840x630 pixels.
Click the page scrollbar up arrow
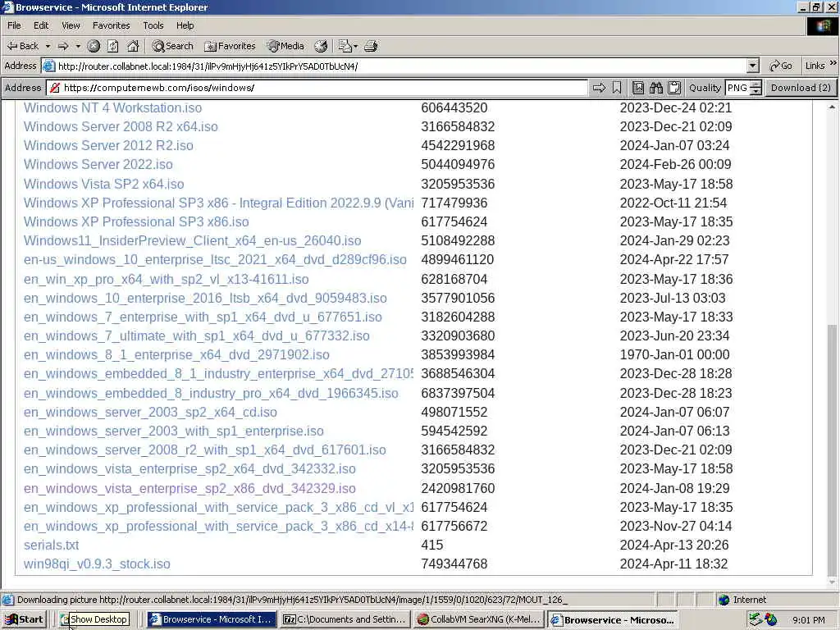tap(832, 107)
